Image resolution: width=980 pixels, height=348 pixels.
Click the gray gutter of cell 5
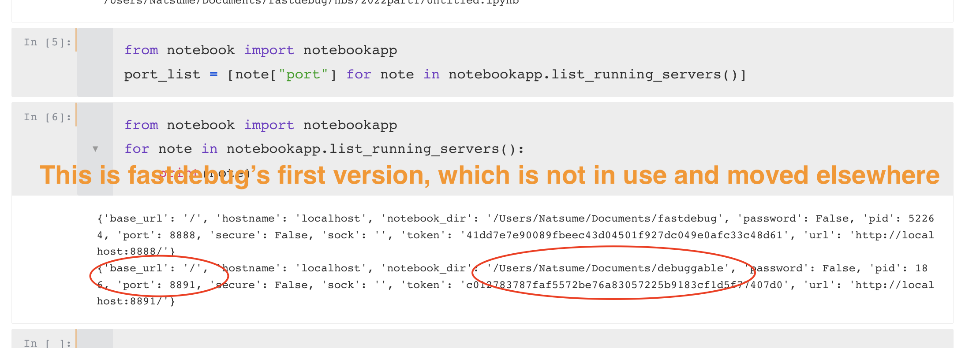[x=95, y=62]
